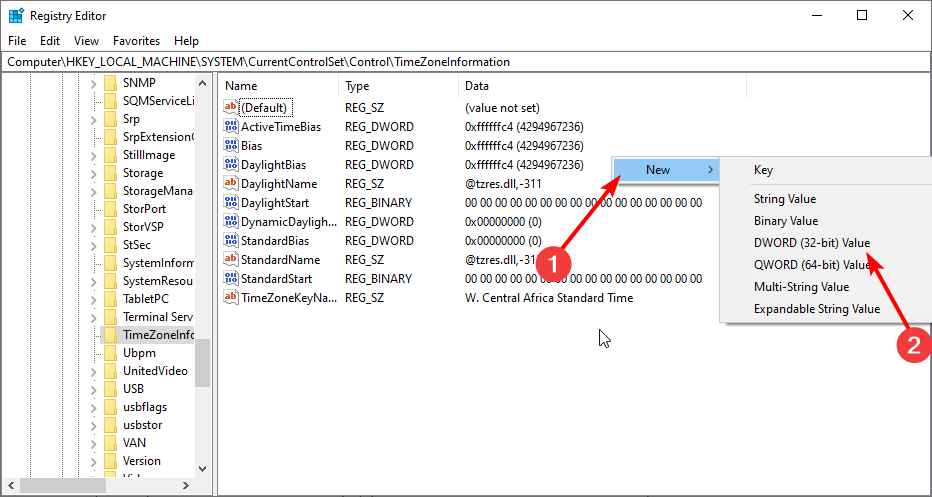The width and height of the screenshot is (932, 497).
Task: Choose String Value option
Action: [785, 199]
